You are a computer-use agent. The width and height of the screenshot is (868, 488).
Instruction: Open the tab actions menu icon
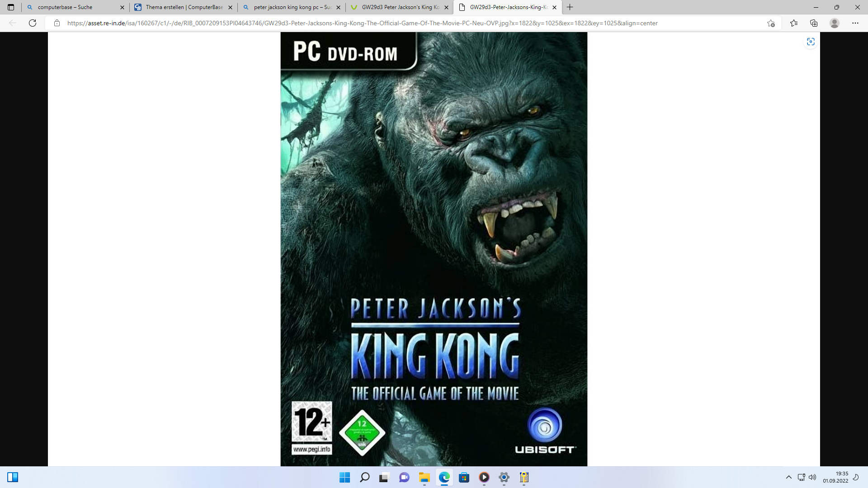(11, 7)
